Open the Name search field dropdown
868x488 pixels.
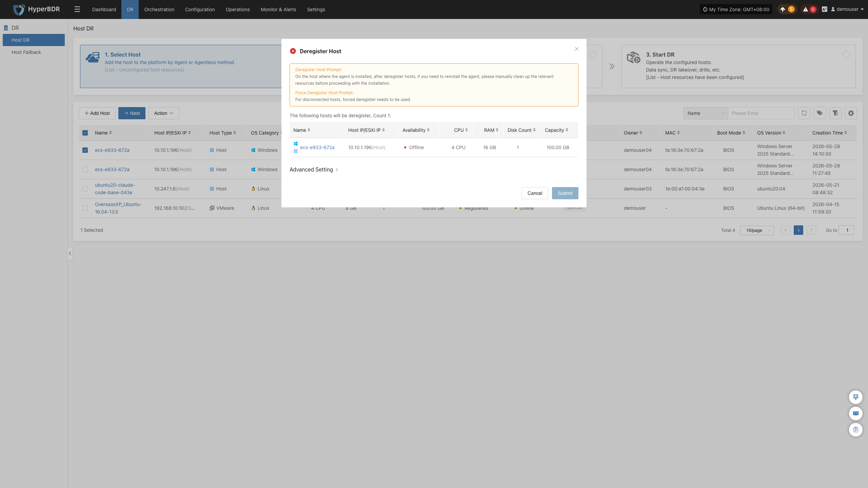[706, 113]
